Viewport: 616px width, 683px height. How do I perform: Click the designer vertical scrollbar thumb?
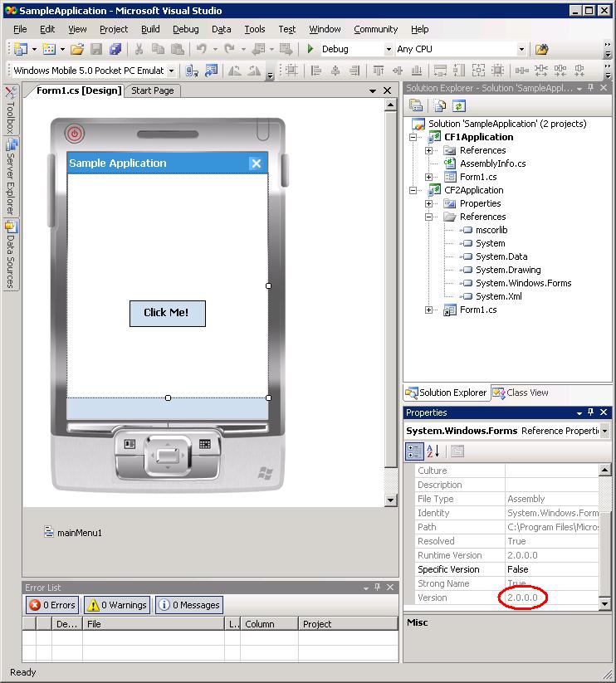(x=391, y=288)
